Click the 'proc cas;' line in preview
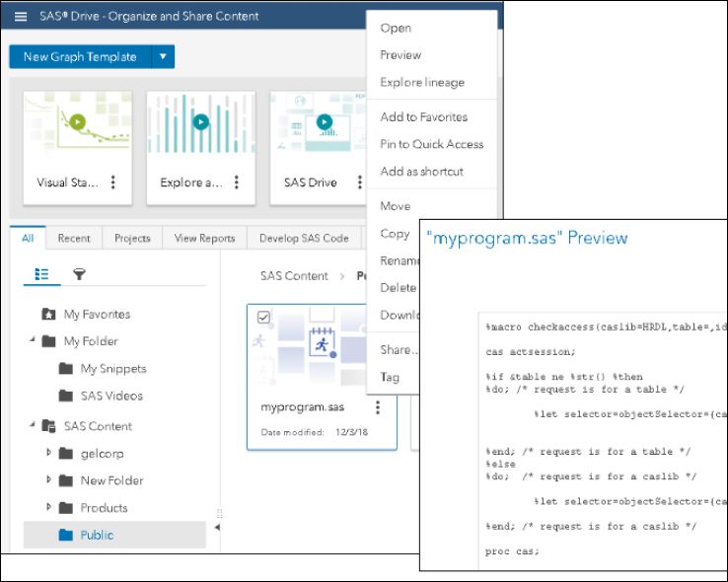 coord(512,551)
